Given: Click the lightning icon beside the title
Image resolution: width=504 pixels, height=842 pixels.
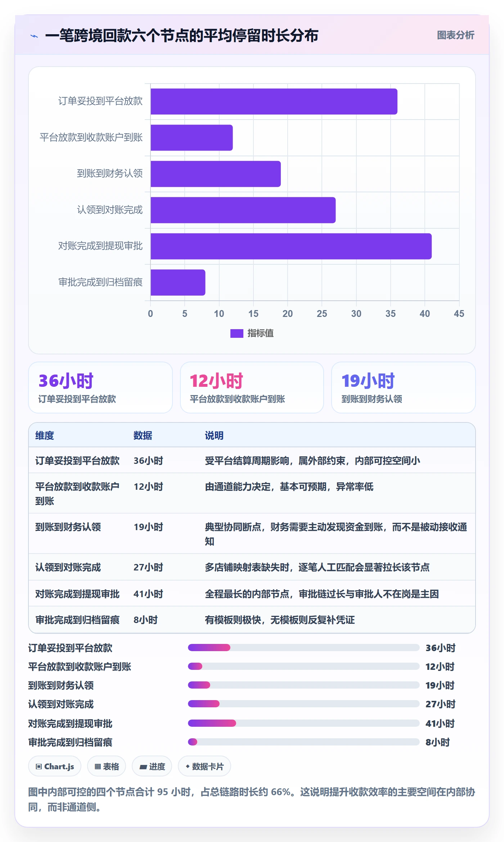Looking at the screenshot, I should pyautogui.click(x=34, y=36).
